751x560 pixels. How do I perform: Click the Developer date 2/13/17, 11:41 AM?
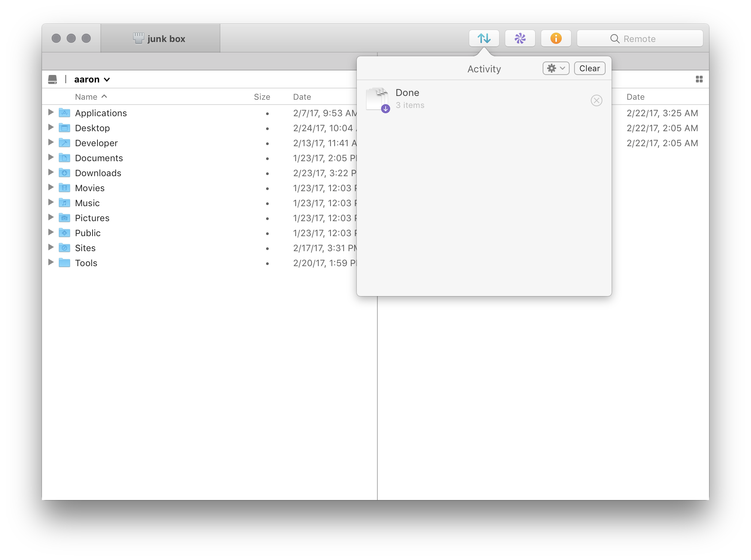tap(325, 143)
